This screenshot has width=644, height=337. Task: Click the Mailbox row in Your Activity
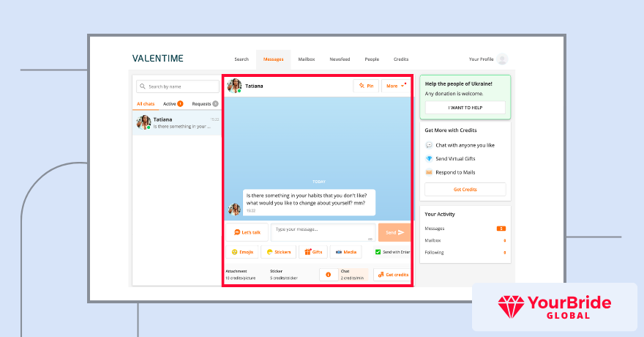tap(465, 240)
